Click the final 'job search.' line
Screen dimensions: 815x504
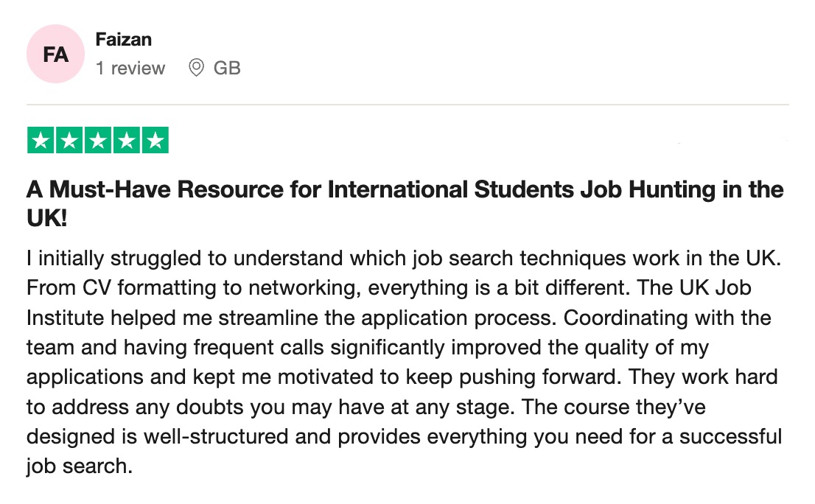80,466
